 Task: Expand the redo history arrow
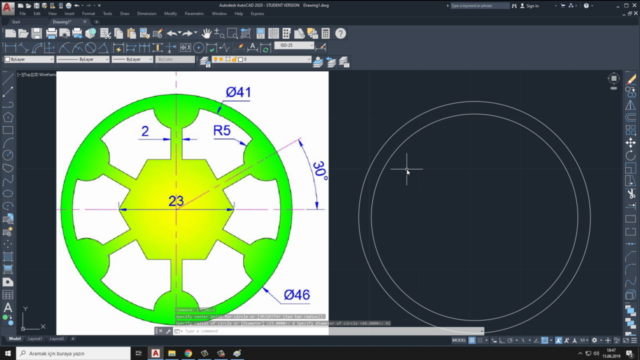[196, 33]
